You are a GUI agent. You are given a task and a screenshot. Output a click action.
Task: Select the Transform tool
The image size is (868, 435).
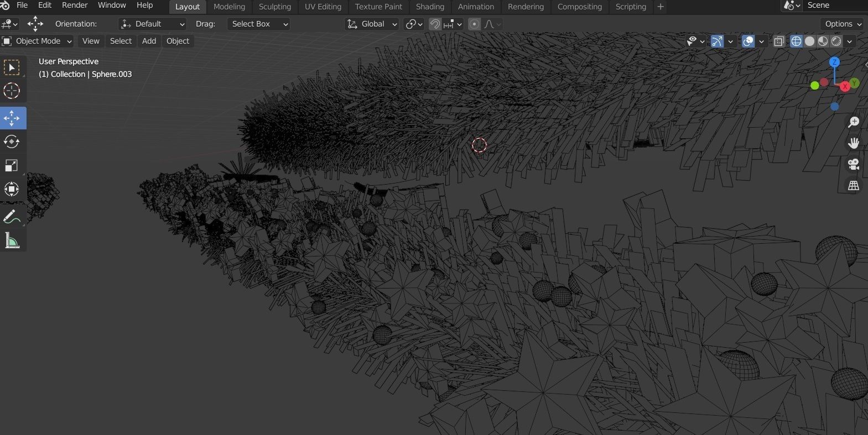pyautogui.click(x=12, y=190)
